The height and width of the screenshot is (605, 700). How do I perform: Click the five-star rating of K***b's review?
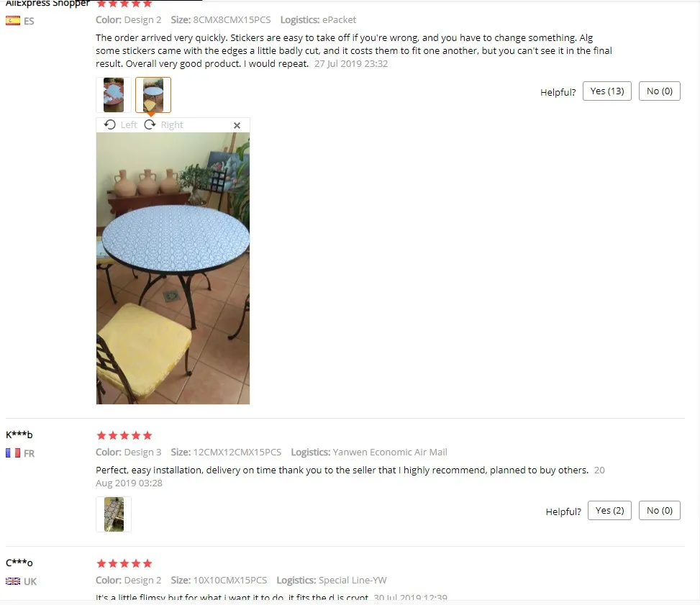pyautogui.click(x=124, y=435)
